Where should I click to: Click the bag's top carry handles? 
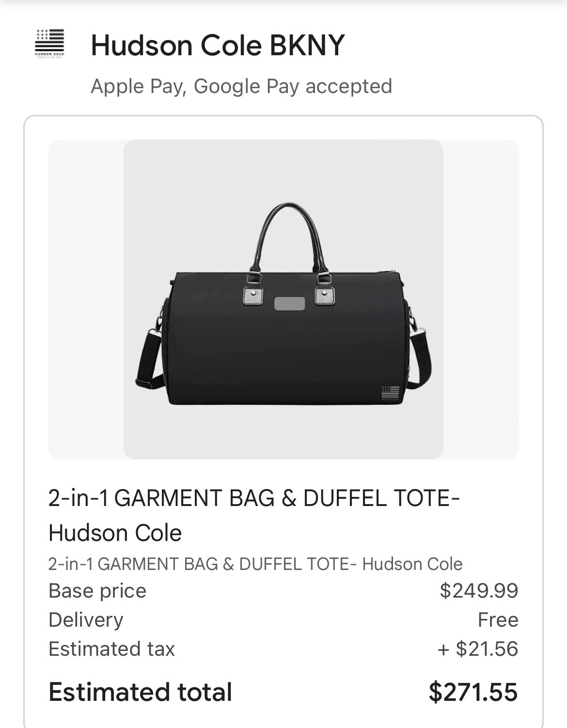(290, 242)
